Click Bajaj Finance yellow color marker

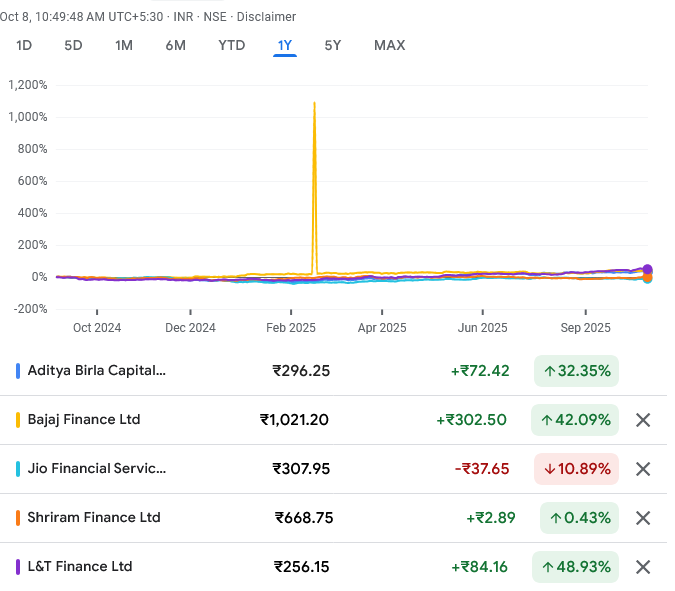[18, 420]
